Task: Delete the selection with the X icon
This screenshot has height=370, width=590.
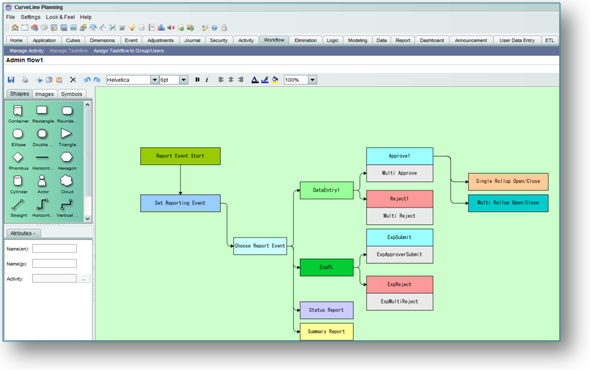Action: (x=73, y=80)
